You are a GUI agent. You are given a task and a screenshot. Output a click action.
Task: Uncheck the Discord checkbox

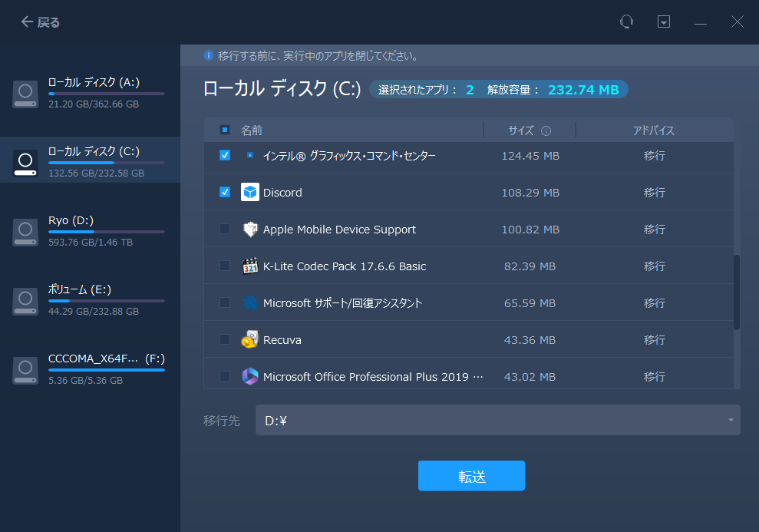pos(225,193)
